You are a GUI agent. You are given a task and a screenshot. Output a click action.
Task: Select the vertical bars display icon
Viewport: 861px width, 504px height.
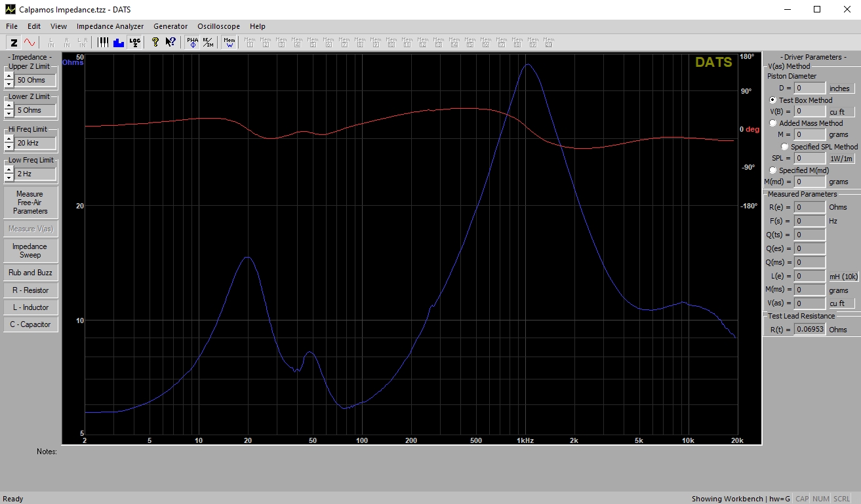click(x=103, y=42)
